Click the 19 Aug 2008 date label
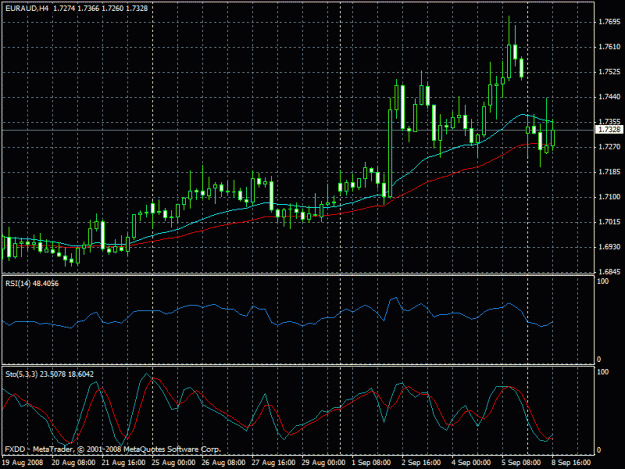 [x=23, y=463]
